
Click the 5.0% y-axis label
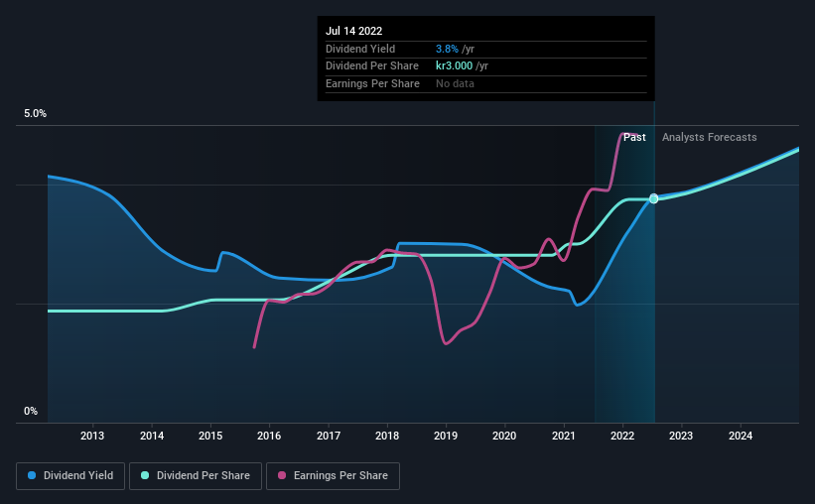pos(35,114)
